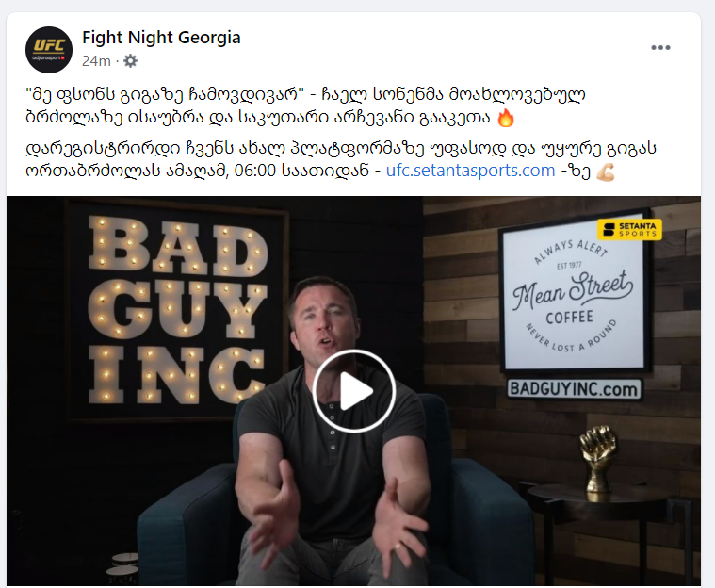The height and width of the screenshot is (588, 715).
Task: Open the post options three-dot menu
Action: pos(660,47)
